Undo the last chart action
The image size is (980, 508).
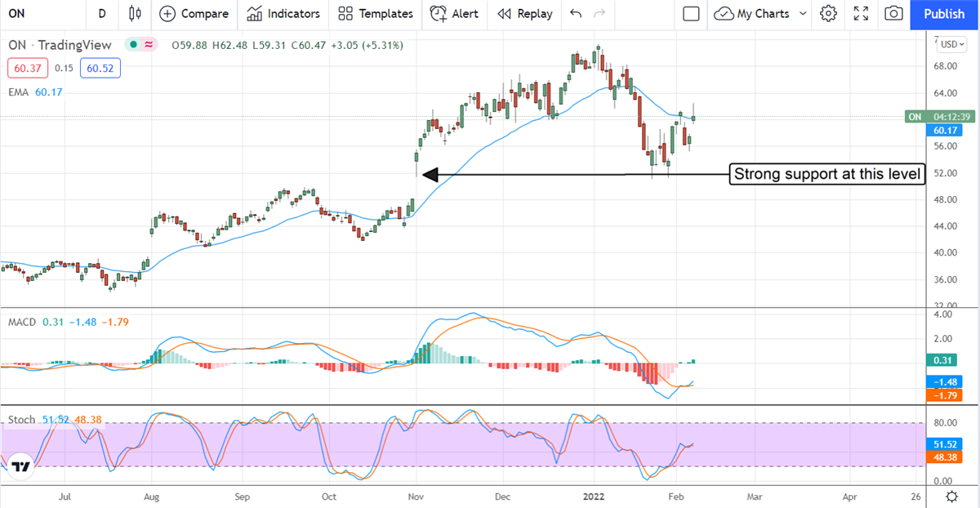click(576, 14)
